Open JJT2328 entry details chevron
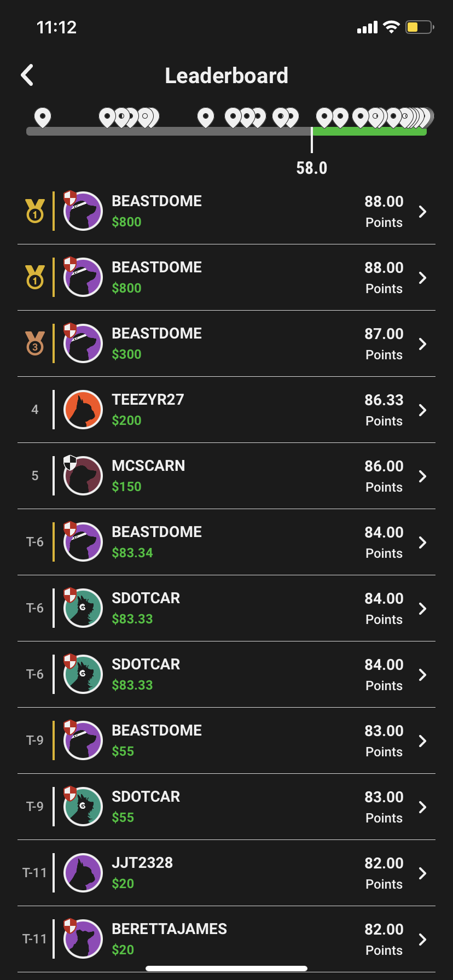This screenshot has width=453, height=980. click(422, 873)
